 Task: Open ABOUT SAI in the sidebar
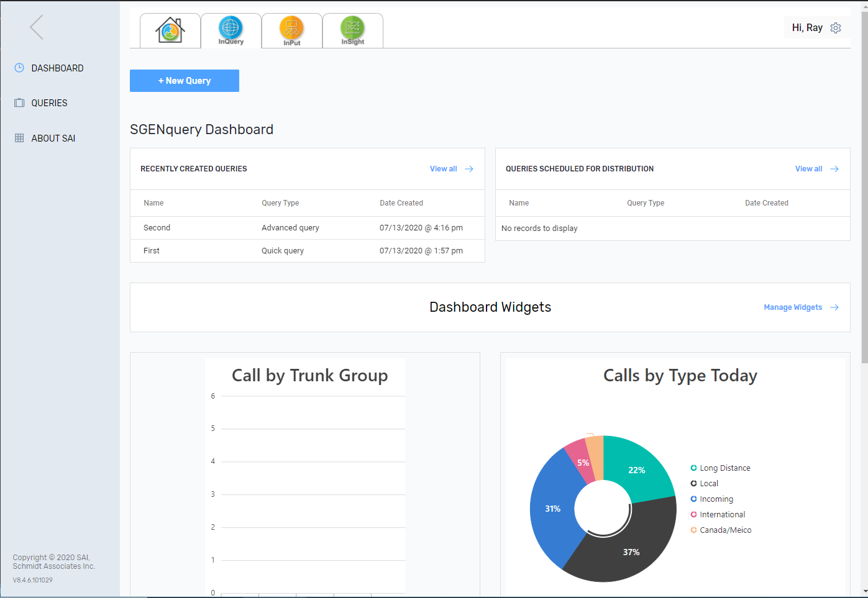[x=53, y=138]
